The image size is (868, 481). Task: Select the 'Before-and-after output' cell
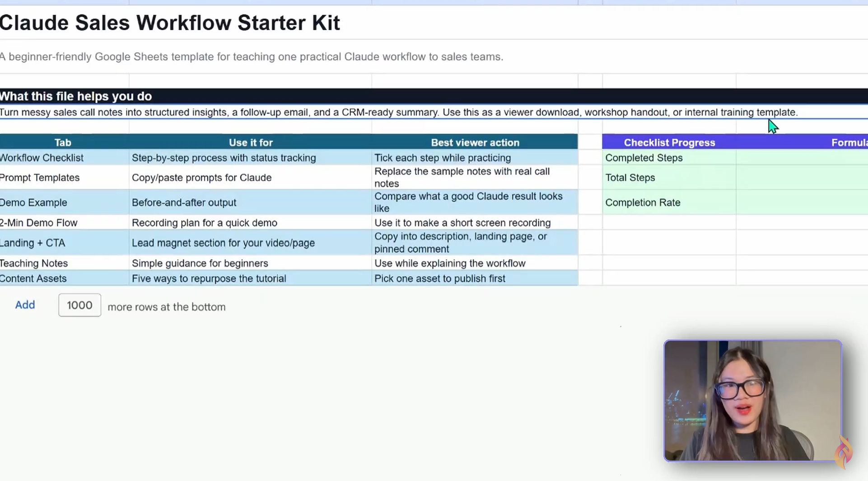pyautogui.click(x=251, y=203)
